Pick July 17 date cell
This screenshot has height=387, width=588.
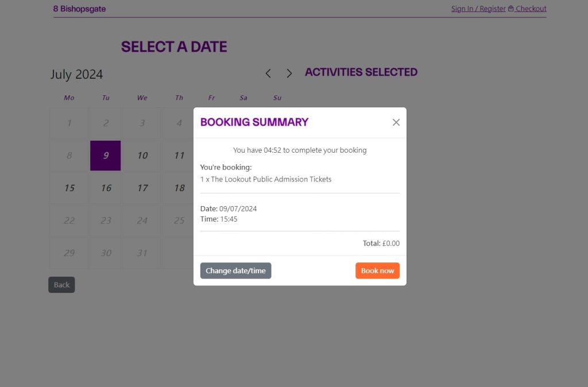[142, 188]
